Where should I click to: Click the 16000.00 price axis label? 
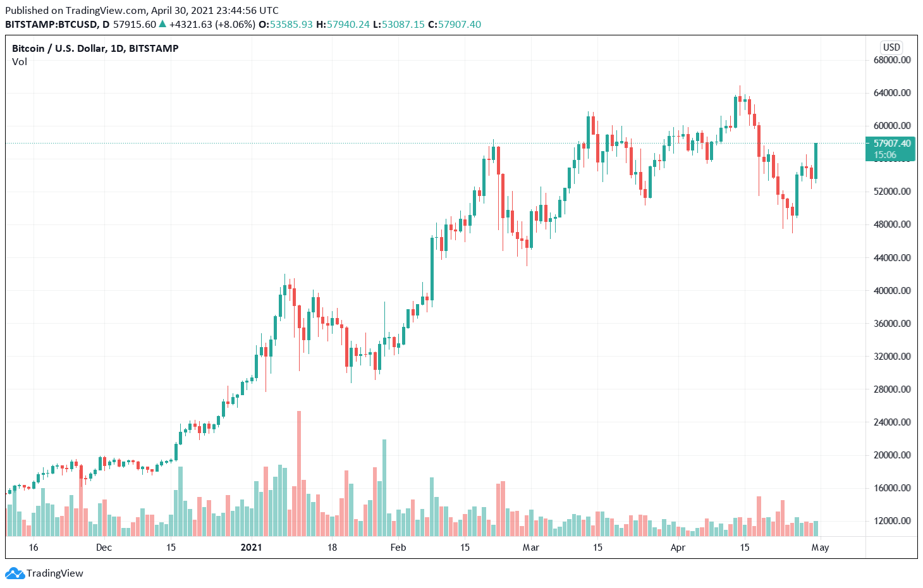pyautogui.click(x=892, y=488)
